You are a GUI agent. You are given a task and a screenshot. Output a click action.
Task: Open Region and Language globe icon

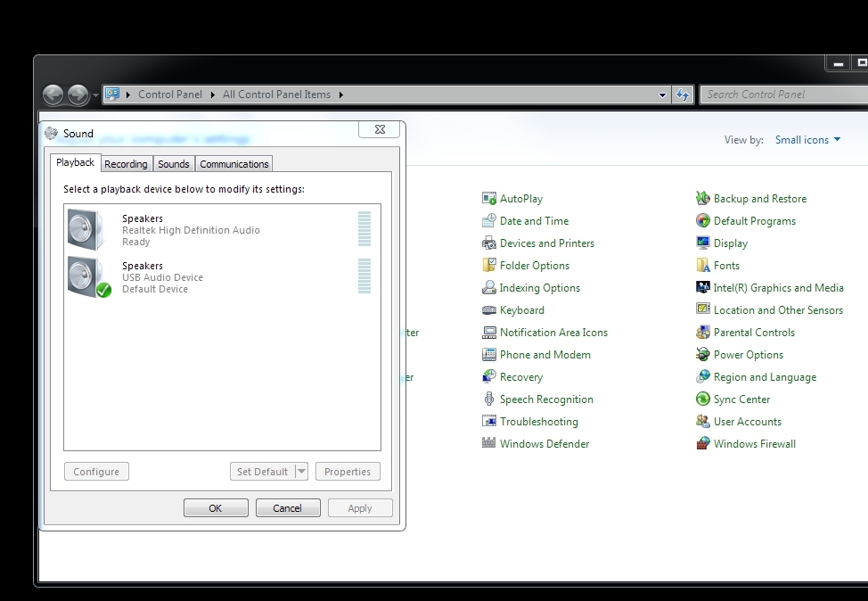(x=703, y=376)
